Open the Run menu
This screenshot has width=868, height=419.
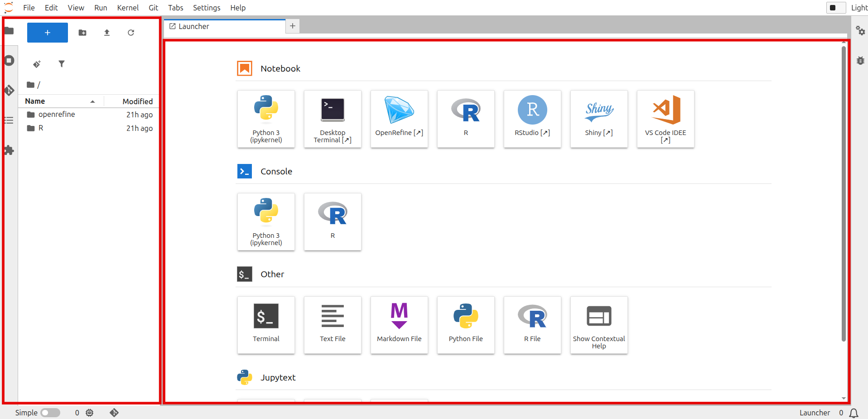101,8
